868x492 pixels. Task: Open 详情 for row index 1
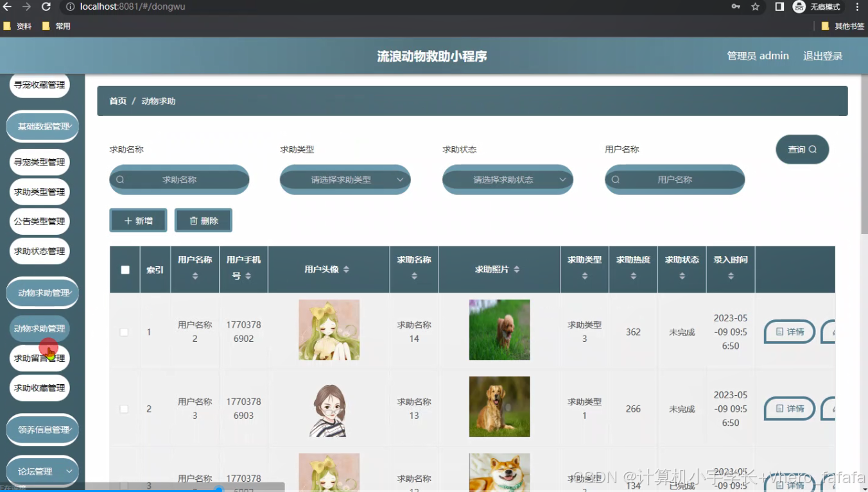(790, 332)
